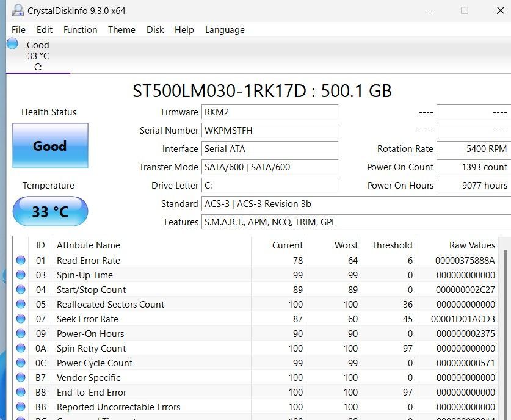511x420 pixels.
Task: Open the Disk menu
Action: click(155, 30)
